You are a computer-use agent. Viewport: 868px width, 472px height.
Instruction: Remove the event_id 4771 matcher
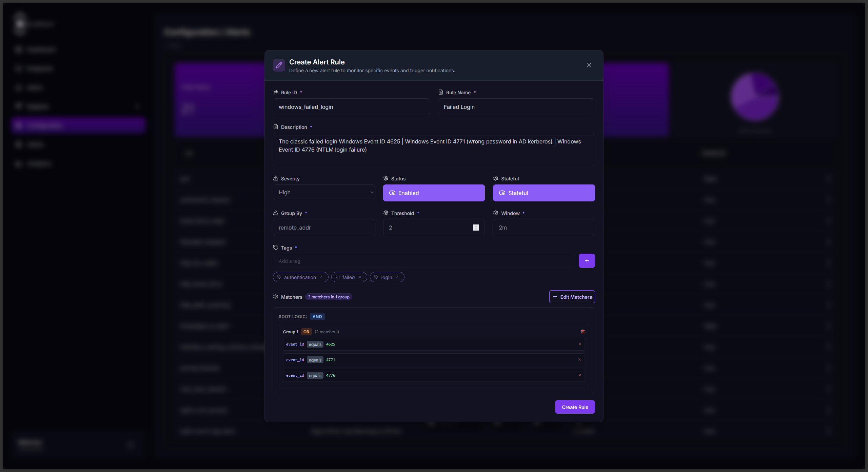580,360
